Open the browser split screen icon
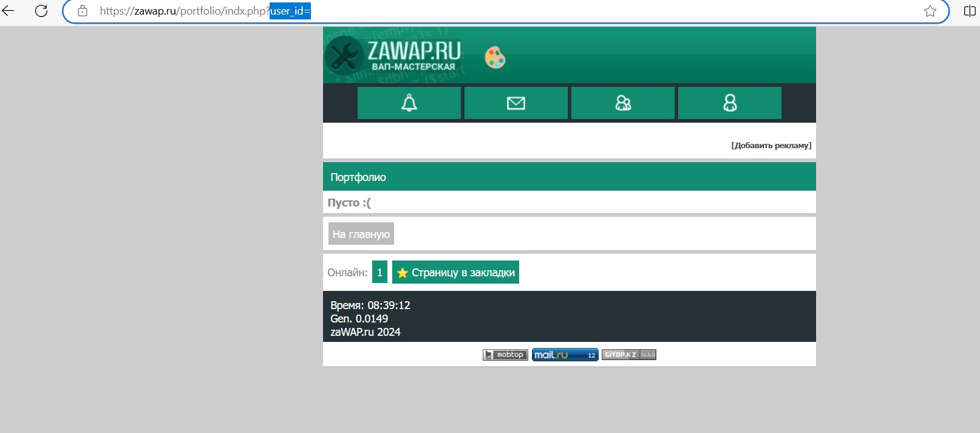The image size is (980, 433). pyautogui.click(x=970, y=11)
